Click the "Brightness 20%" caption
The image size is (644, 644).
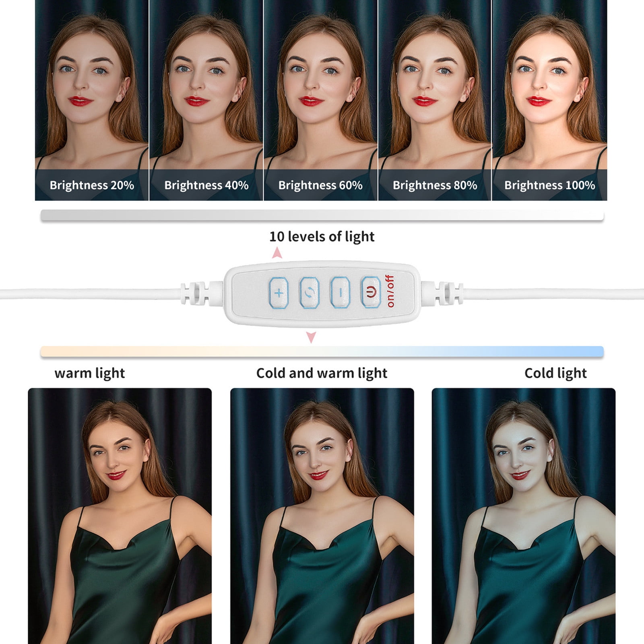point(92,185)
